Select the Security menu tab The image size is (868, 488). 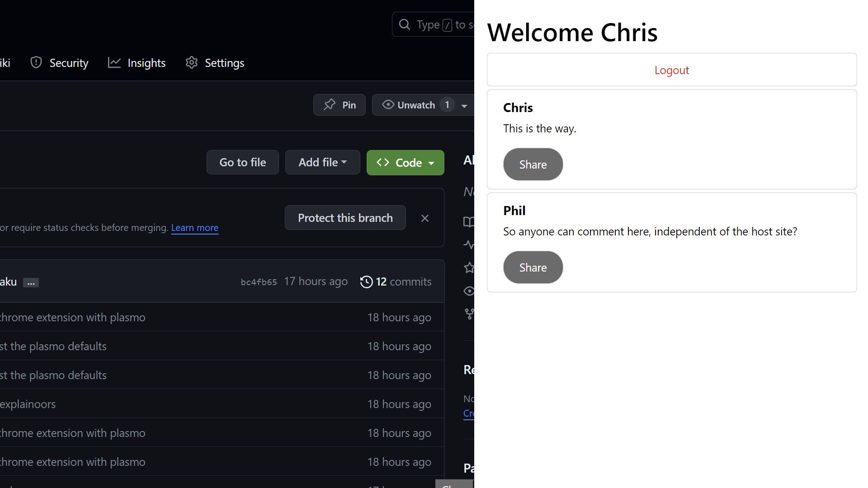point(60,62)
